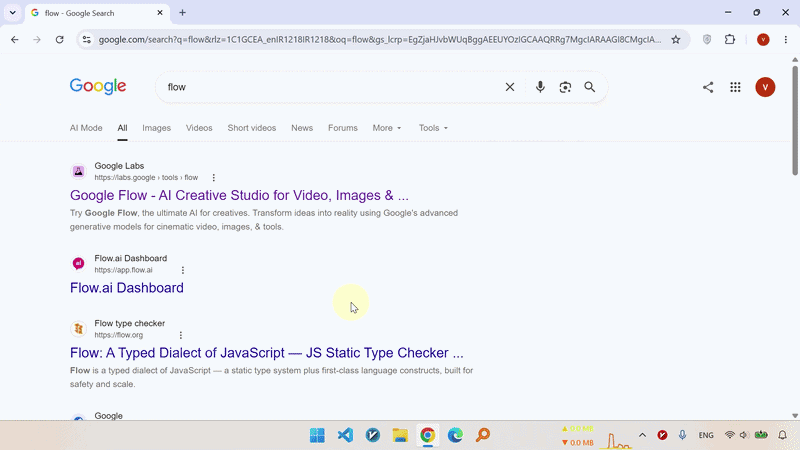Close the flow - Google Search tab
This screenshot has width=800, height=450.
(x=160, y=13)
